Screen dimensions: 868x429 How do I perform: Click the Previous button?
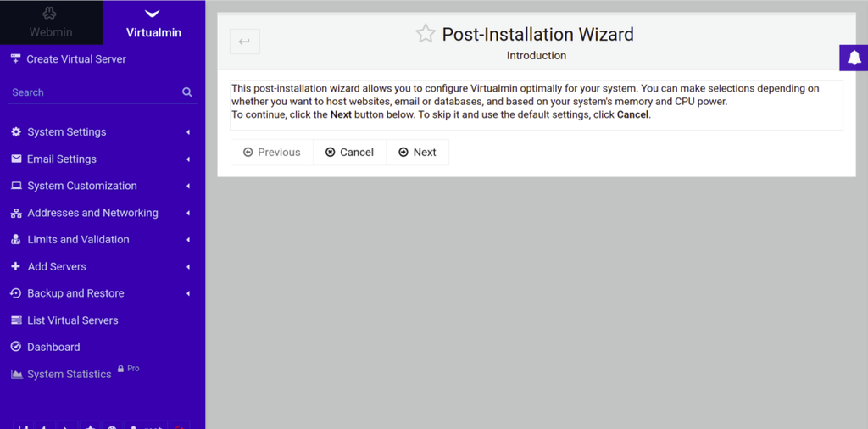point(272,153)
